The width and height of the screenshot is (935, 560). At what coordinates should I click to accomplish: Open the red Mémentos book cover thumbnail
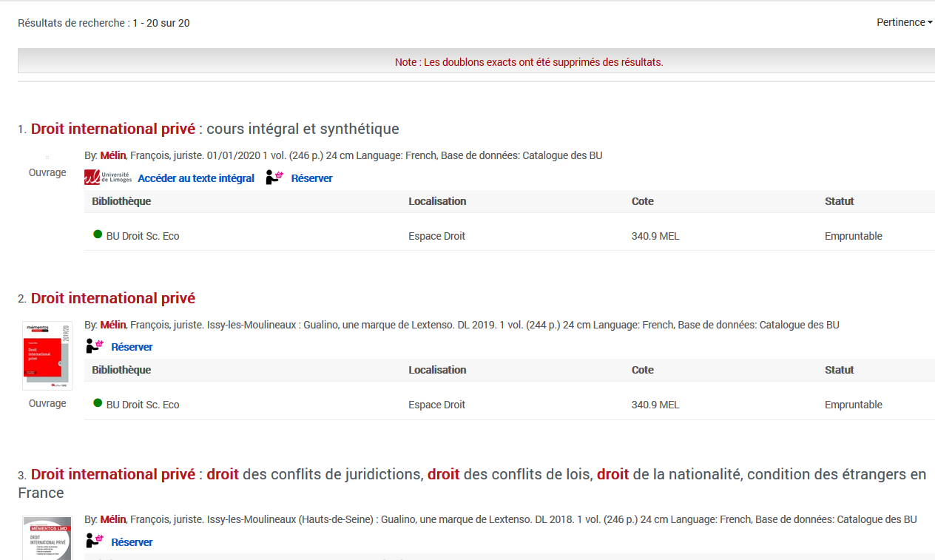pos(47,355)
